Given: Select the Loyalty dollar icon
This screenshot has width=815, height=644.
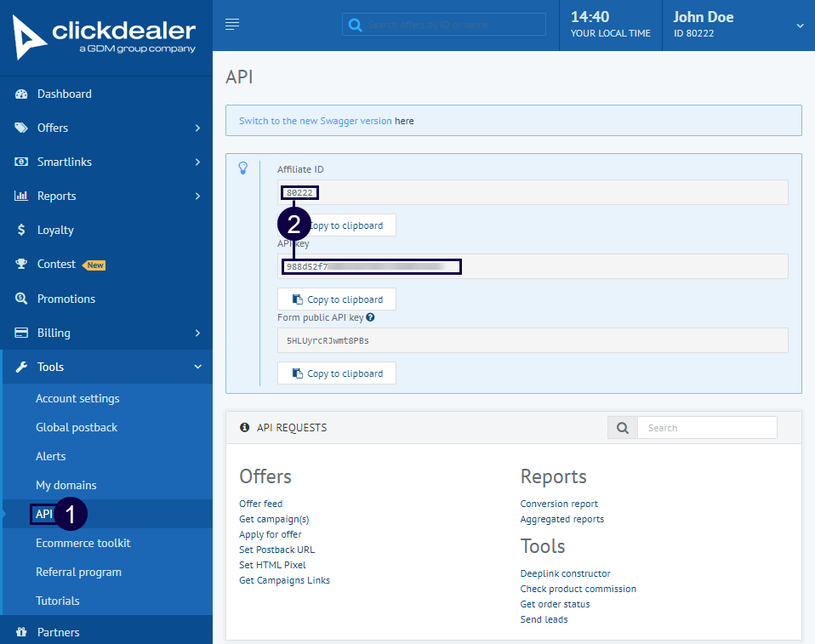Looking at the screenshot, I should click(x=20, y=230).
